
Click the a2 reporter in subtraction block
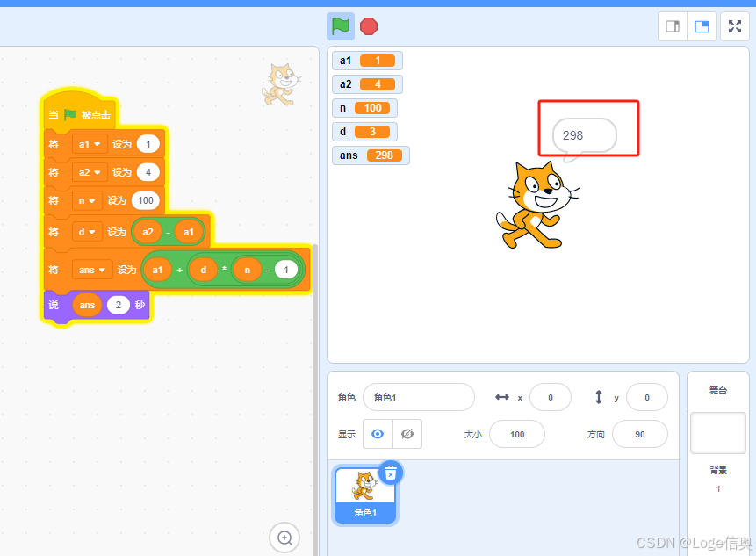(148, 232)
